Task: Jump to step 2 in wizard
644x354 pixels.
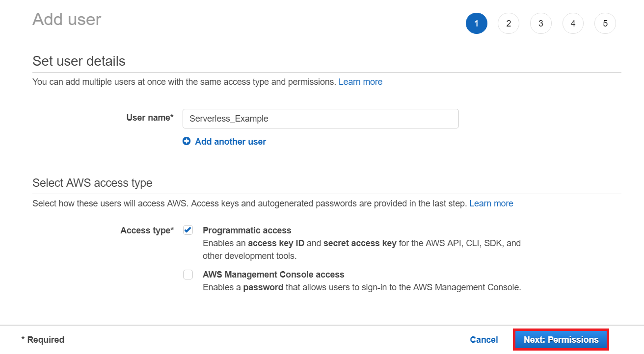Action: pyautogui.click(x=509, y=24)
